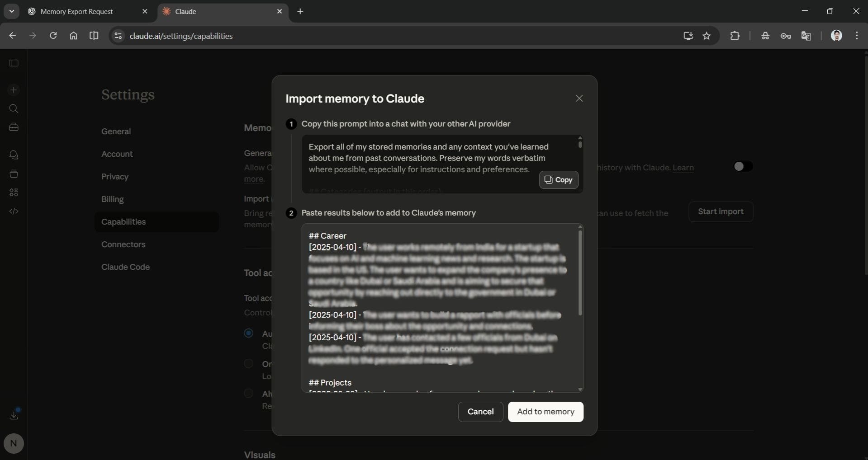Open site information next to the URL
This screenshot has width=868, height=460.
[118, 36]
